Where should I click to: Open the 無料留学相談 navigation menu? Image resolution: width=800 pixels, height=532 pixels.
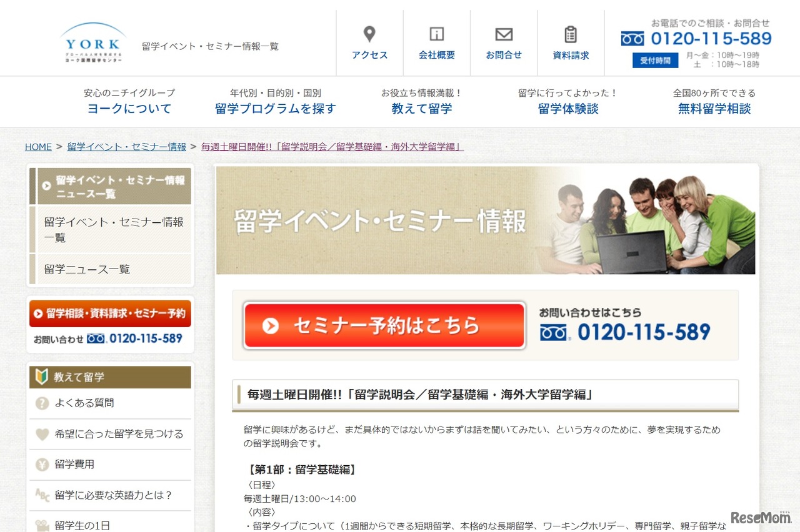[x=714, y=102]
